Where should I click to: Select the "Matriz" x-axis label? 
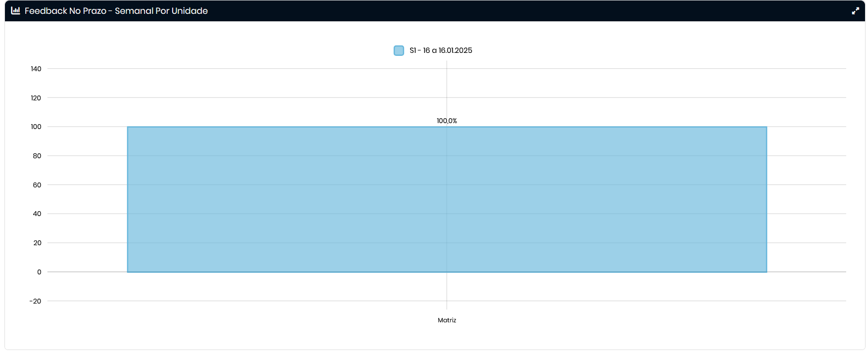[x=447, y=320]
